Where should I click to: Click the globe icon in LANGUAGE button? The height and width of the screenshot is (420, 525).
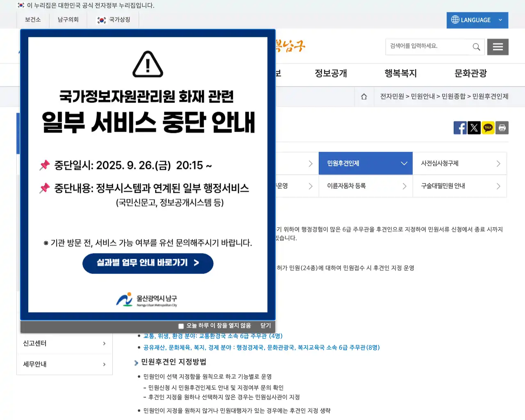455,20
